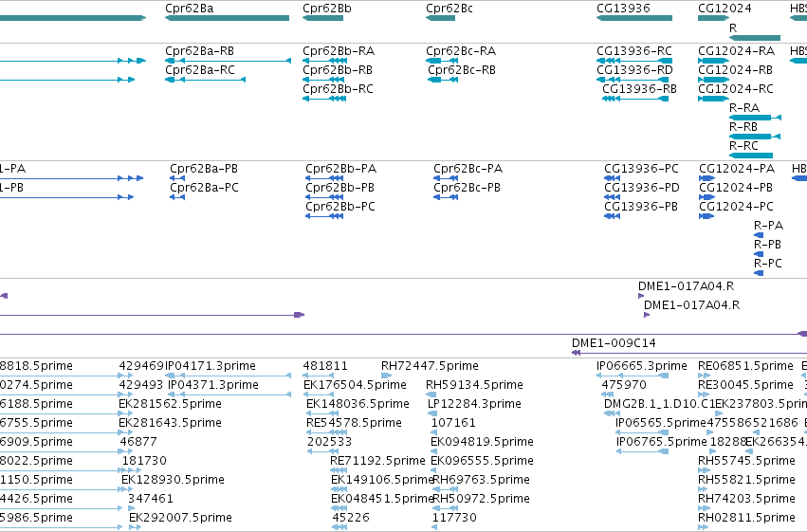Click protein CG12024-PA label
Image resolution: width=807 pixels, height=532 pixels.
tap(737, 169)
